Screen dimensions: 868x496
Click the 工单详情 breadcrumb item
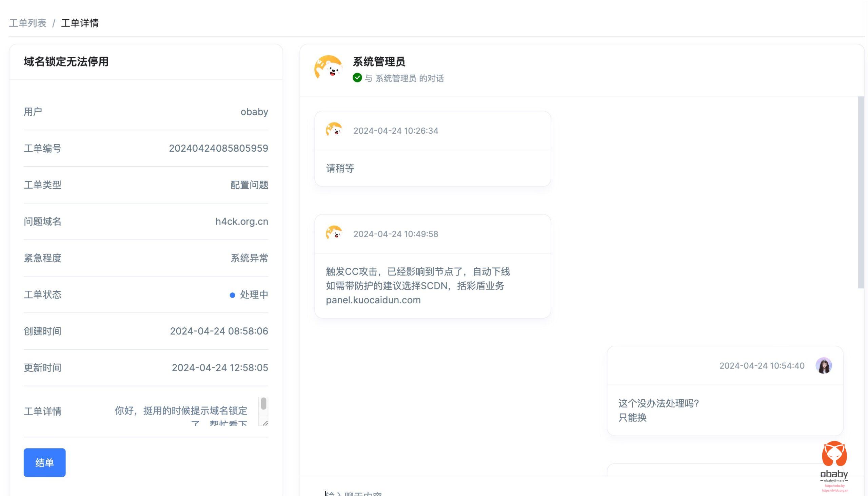coord(80,23)
